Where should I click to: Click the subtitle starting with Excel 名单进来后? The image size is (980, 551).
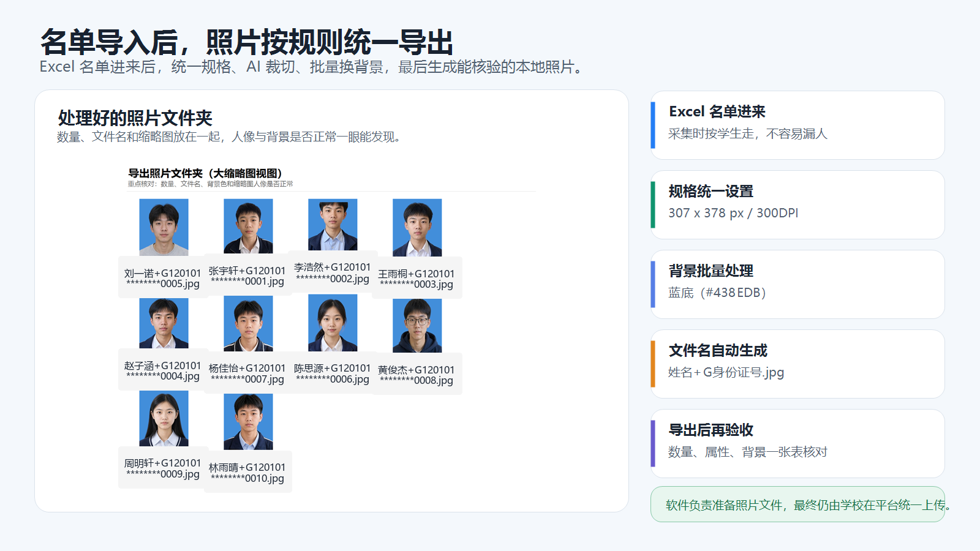point(312,67)
